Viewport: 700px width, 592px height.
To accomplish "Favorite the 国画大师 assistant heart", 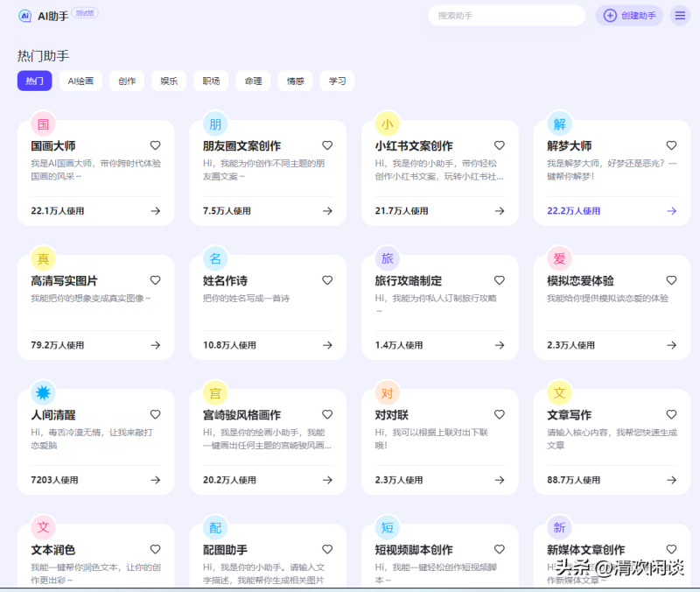I will [x=156, y=145].
